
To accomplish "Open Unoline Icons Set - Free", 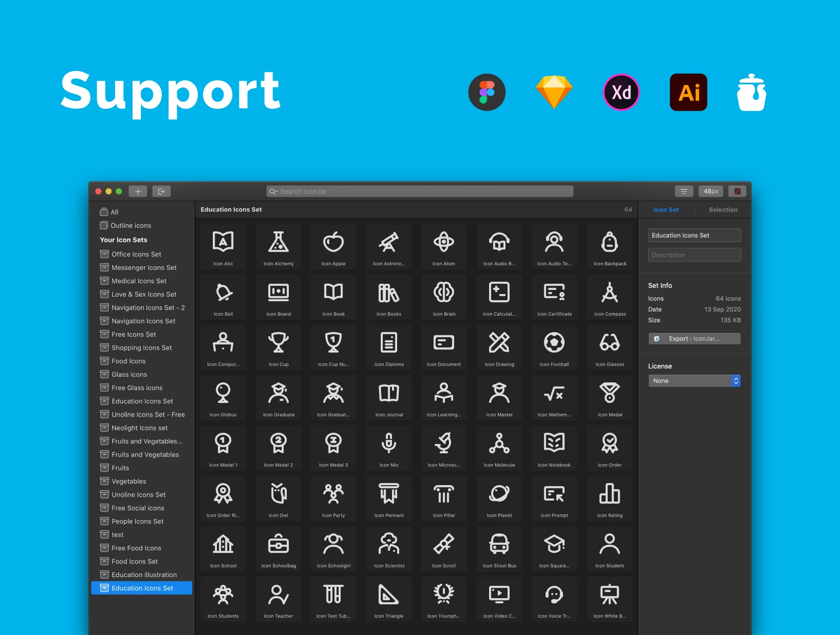I will click(142, 415).
